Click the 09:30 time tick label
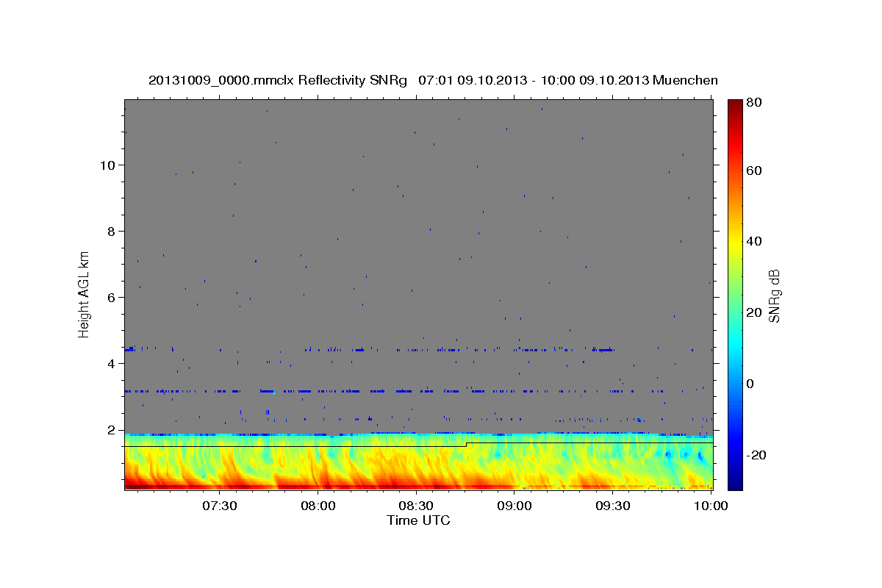This screenshot has height=588, width=882. pyautogui.click(x=613, y=506)
